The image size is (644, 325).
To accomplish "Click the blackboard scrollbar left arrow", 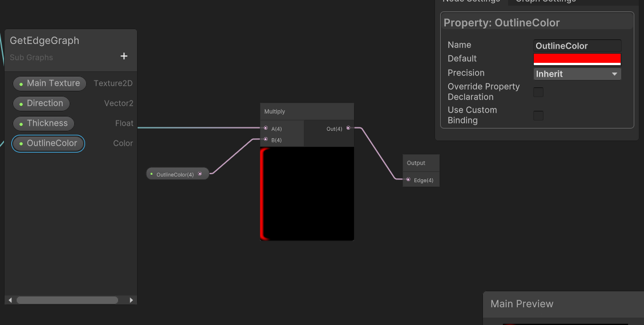I will pyautogui.click(x=10, y=300).
